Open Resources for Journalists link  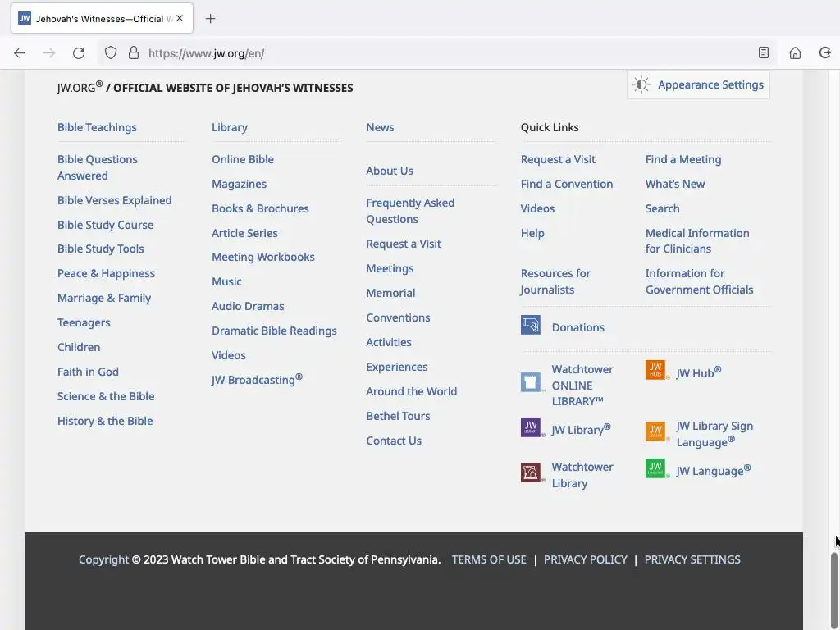tap(555, 282)
